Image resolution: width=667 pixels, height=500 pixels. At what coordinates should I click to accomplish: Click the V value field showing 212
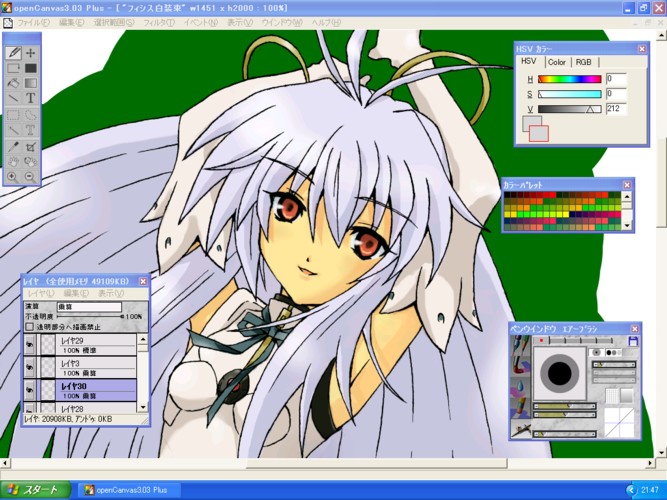coord(616,109)
